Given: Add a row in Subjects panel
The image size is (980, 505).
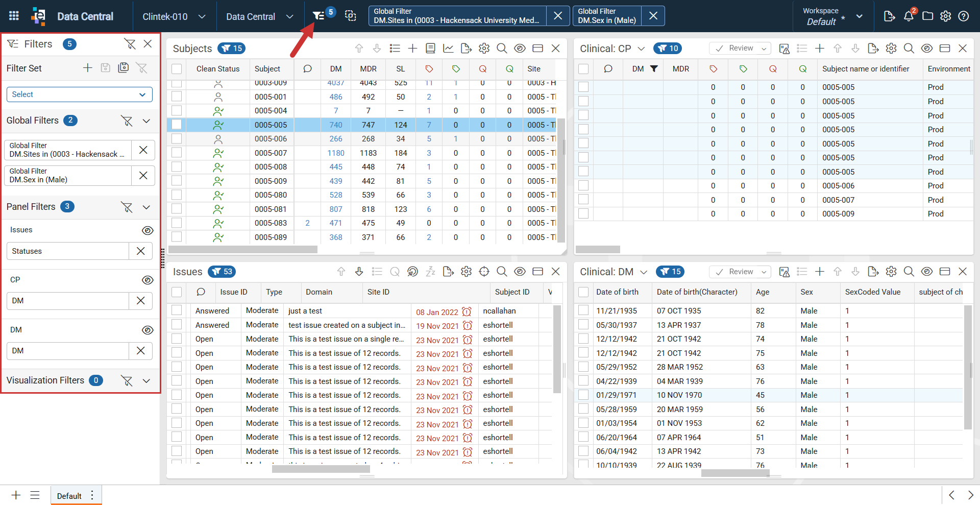Looking at the screenshot, I should click(412, 49).
